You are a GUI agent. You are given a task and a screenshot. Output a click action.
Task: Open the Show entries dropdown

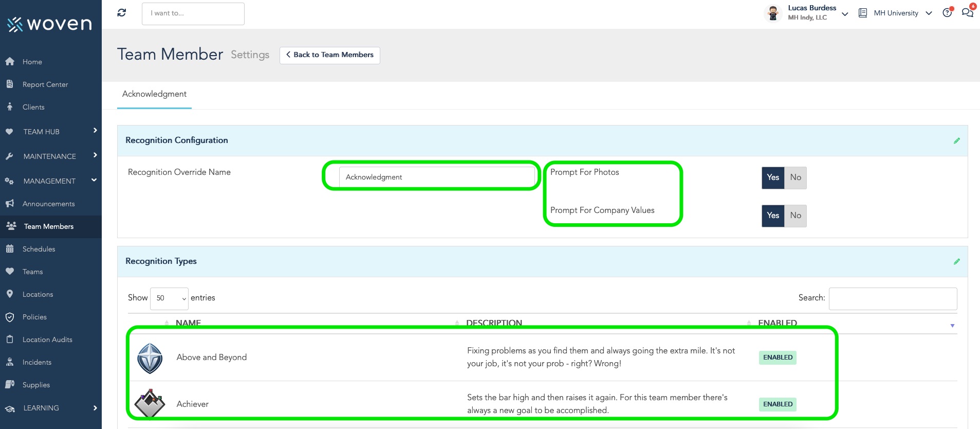tap(169, 298)
